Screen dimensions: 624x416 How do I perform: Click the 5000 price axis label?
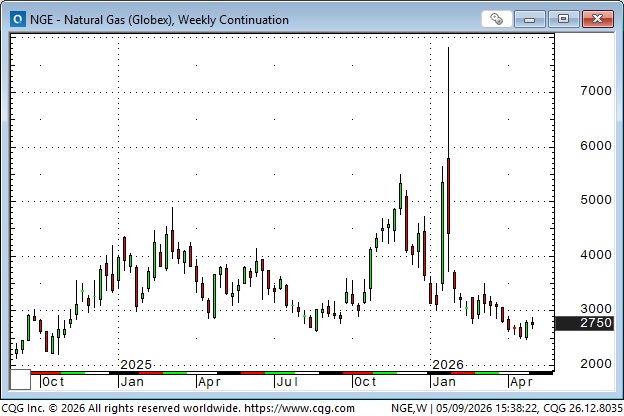pos(595,200)
